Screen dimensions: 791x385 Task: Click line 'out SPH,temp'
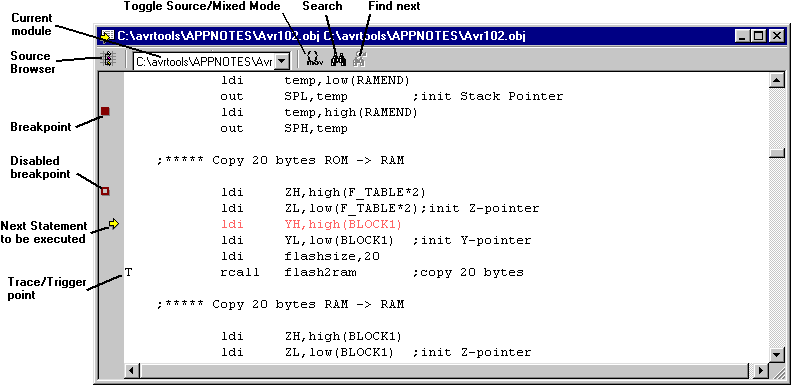[x=284, y=128]
